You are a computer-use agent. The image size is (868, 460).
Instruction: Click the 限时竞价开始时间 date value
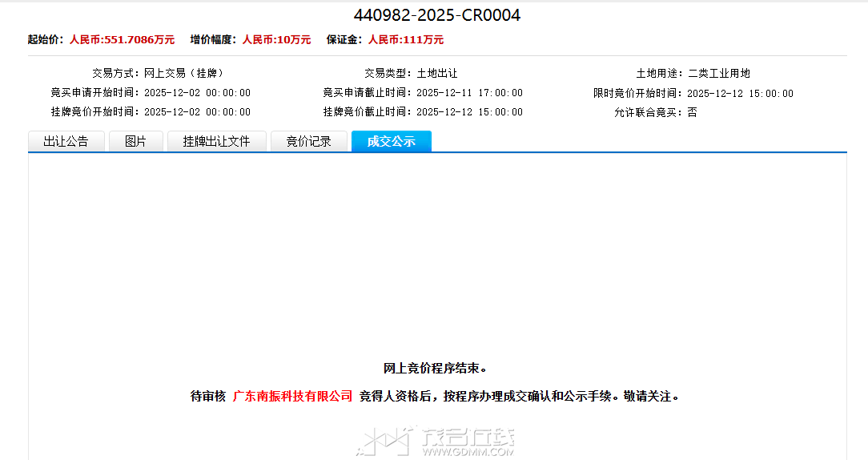[740, 93]
